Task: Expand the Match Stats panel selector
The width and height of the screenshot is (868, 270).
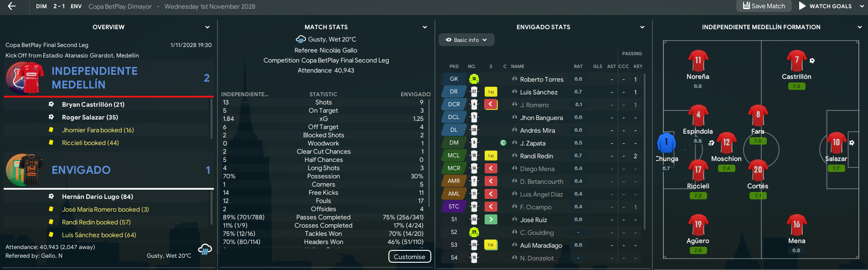Action: 425,27
